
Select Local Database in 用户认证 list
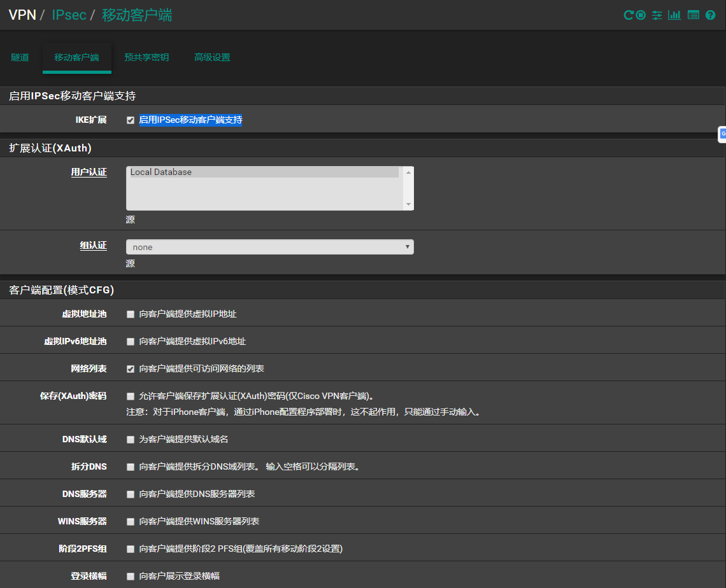264,172
